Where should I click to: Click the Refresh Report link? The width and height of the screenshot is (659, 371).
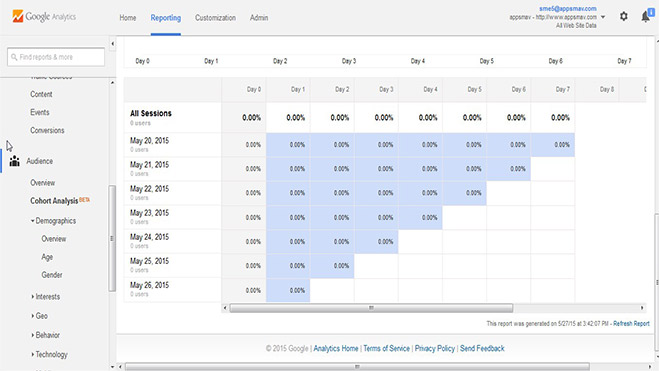click(x=631, y=324)
